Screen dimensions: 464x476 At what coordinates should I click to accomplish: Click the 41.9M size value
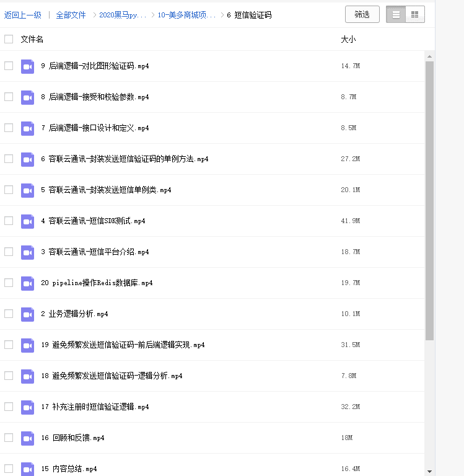pos(351,221)
